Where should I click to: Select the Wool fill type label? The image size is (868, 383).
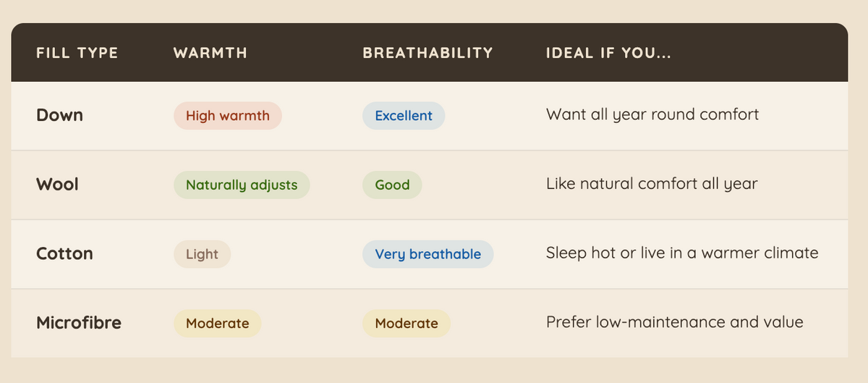click(x=57, y=185)
